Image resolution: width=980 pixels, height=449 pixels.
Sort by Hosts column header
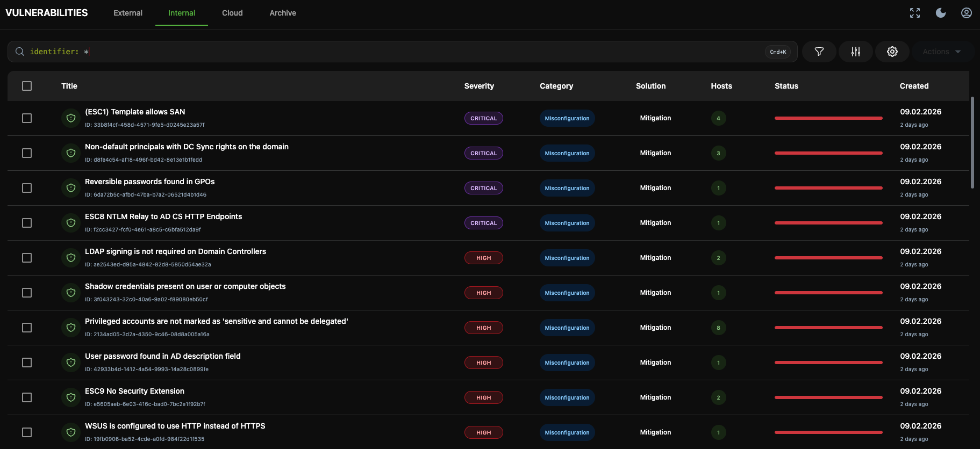click(x=721, y=86)
